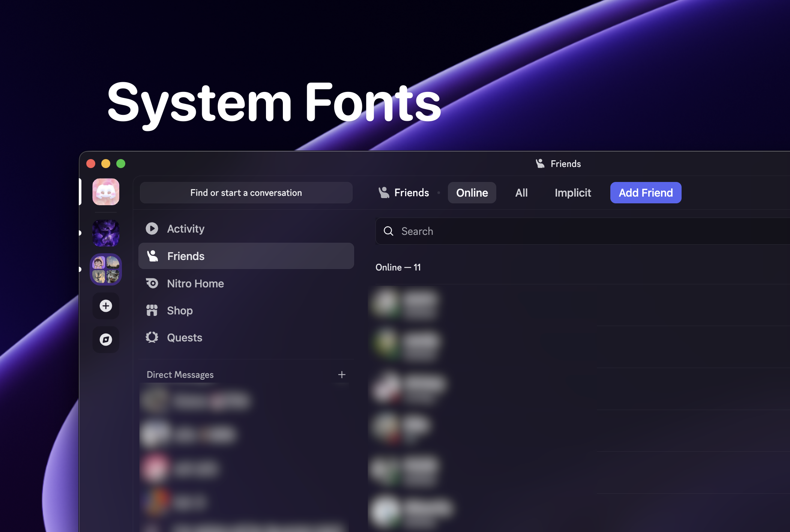Toggle the group DM server icon in sidebar
The width and height of the screenshot is (790, 532).
[106, 269]
